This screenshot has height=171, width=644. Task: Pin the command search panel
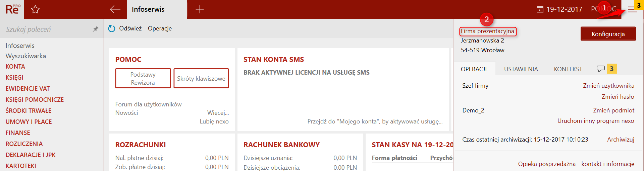(96, 29)
